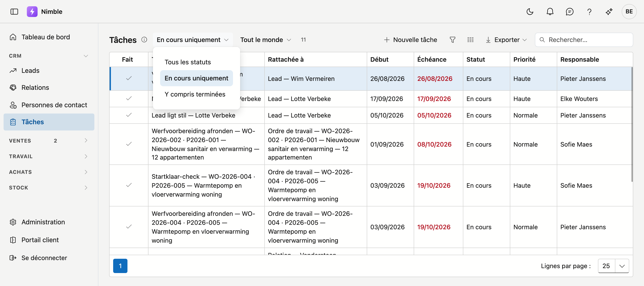The height and width of the screenshot is (286, 644).
Task: Click the Nimble lightning logo
Action: (32, 11)
